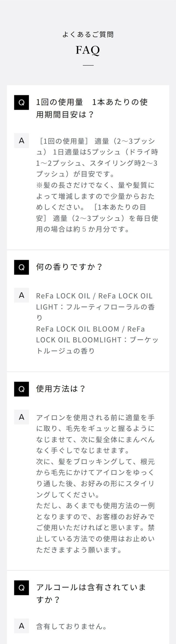Click the FAQ heading

(88, 50)
